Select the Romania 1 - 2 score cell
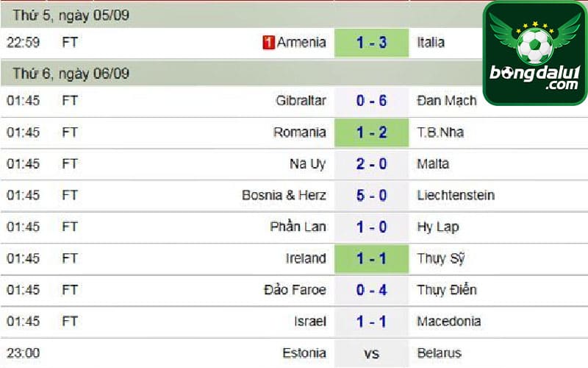 click(x=371, y=132)
